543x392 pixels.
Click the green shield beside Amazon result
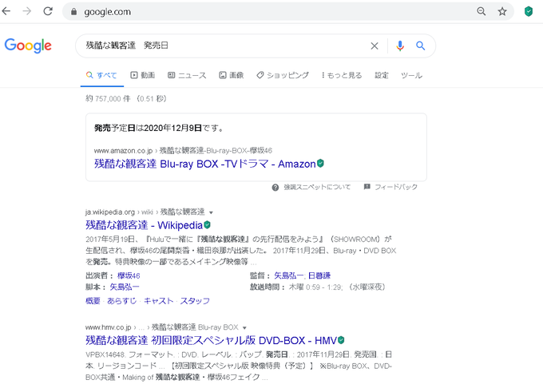pos(320,163)
